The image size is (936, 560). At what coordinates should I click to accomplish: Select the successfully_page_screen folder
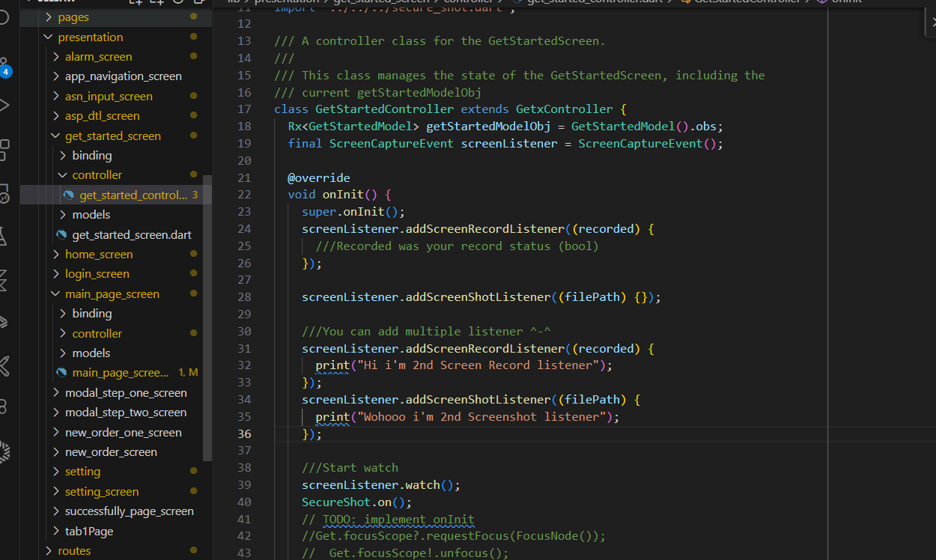coord(130,511)
